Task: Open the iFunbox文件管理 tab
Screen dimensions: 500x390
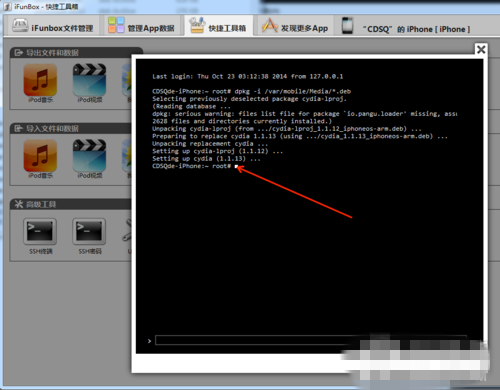Action: [52, 26]
